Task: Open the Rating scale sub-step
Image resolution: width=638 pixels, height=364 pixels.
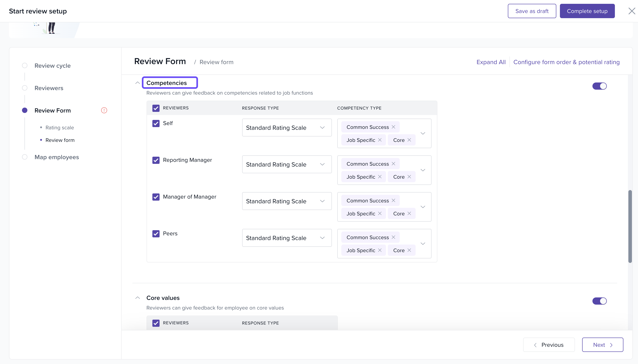Action: coord(59,128)
